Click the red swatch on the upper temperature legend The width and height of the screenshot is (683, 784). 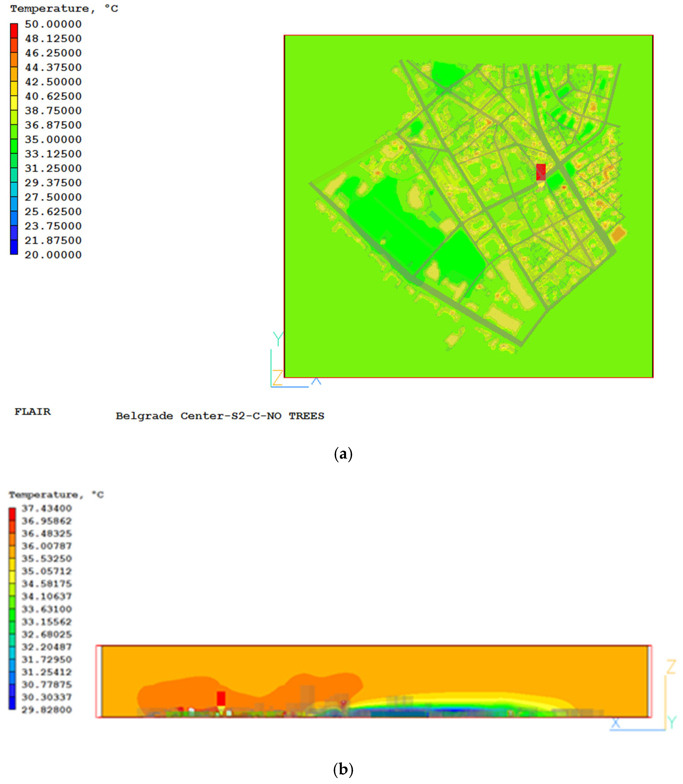tap(14, 31)
